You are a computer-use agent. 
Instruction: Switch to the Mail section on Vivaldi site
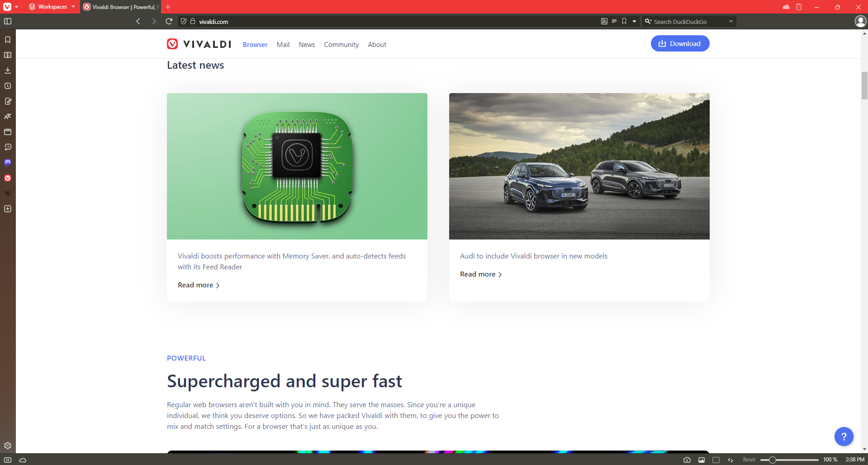[283, 44]
